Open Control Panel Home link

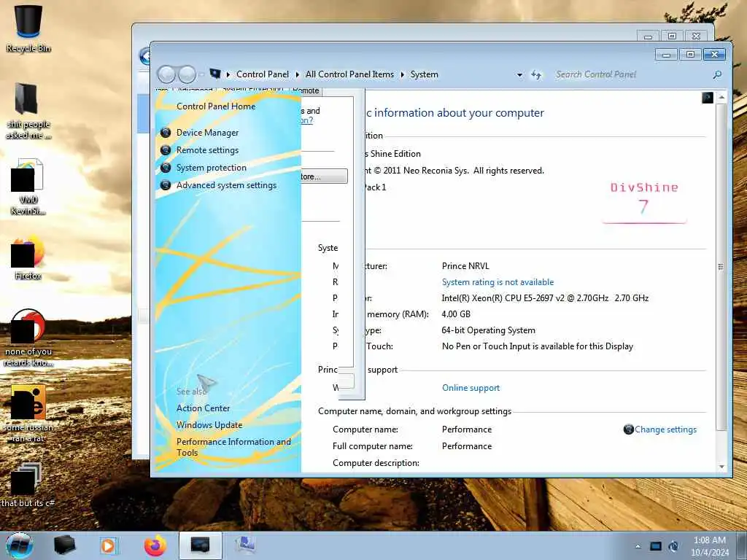(x=216, y=106)
